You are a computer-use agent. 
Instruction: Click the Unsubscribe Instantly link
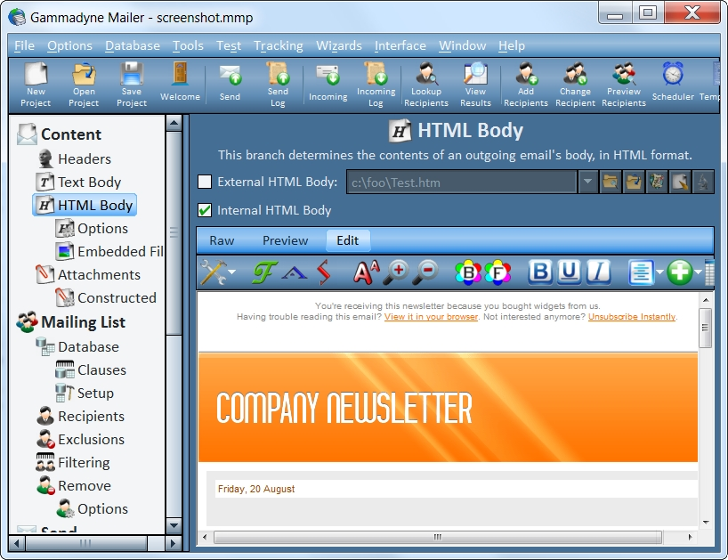point(632,317)
